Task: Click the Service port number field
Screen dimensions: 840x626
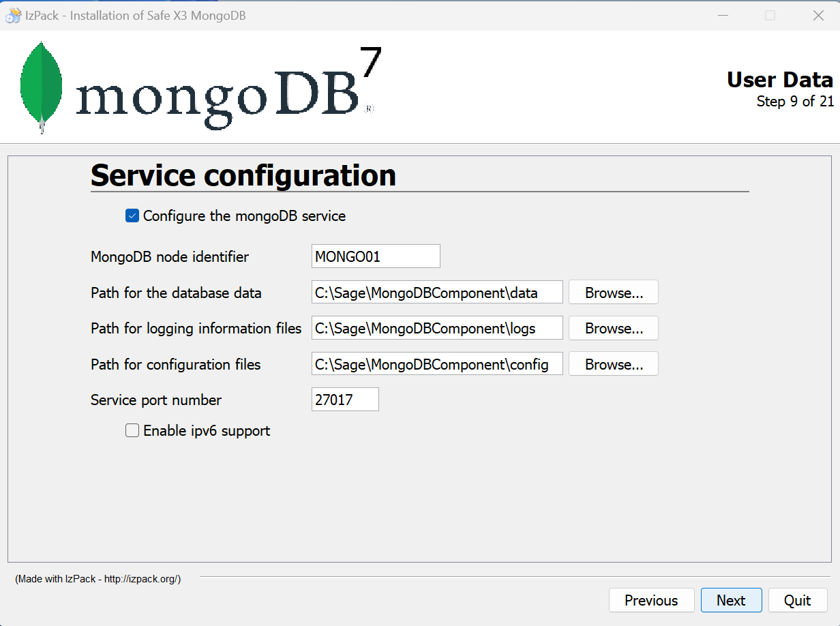Action: 344,400
